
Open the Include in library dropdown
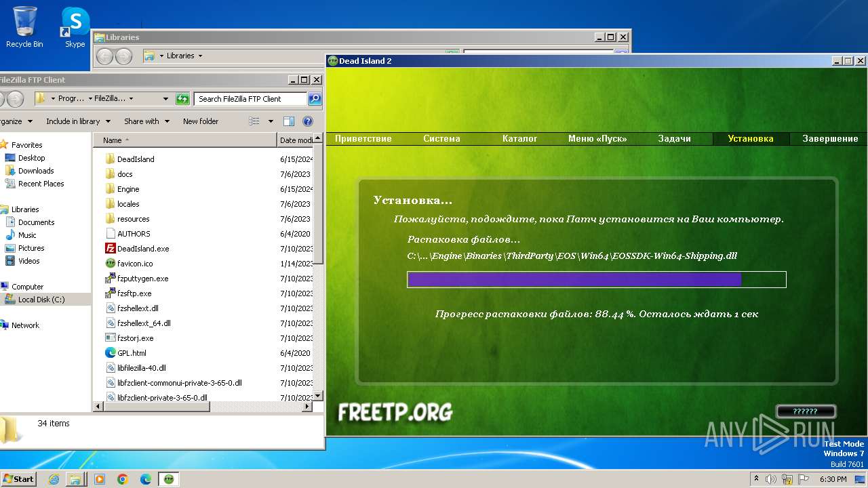coord(78,121)
